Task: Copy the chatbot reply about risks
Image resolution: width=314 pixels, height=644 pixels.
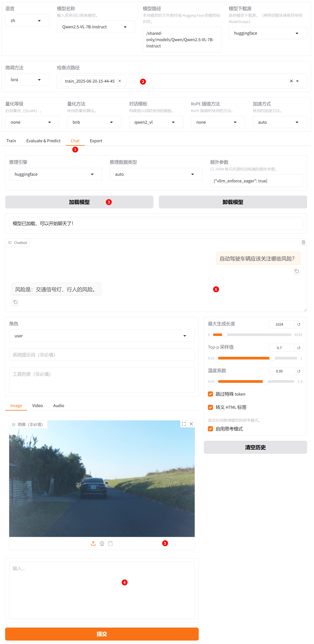Action: pos(15,302)
